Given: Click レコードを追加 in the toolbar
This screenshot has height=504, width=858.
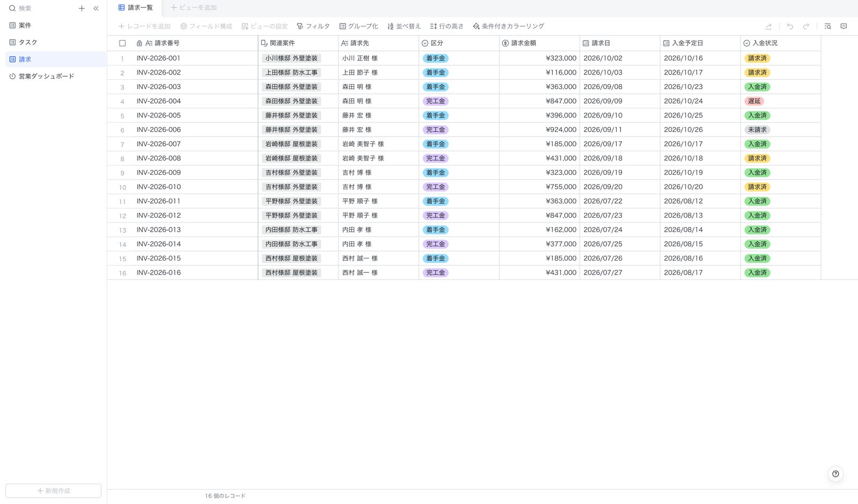Looking at the screenshot, I should point(144,26).
